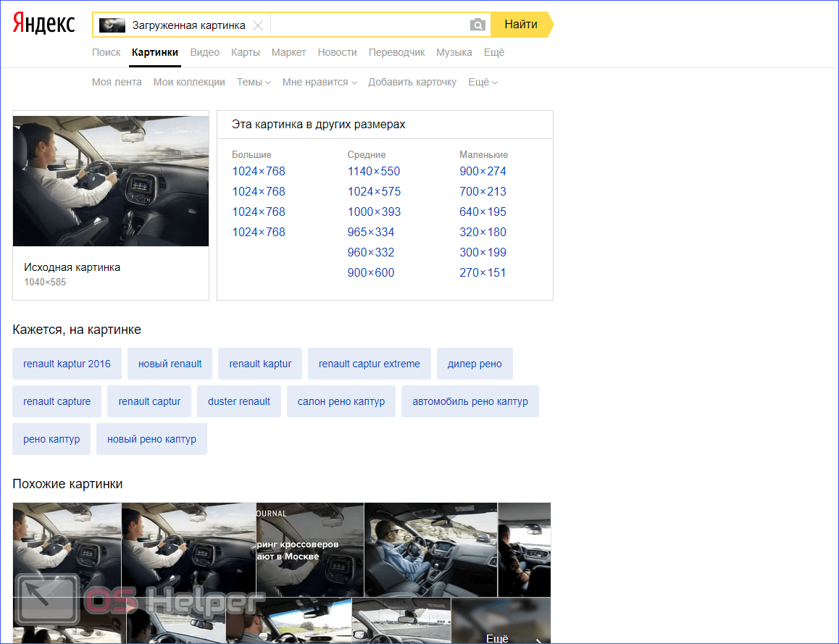Click the новый рено каптур tag
839x644 pixels.
151,439
